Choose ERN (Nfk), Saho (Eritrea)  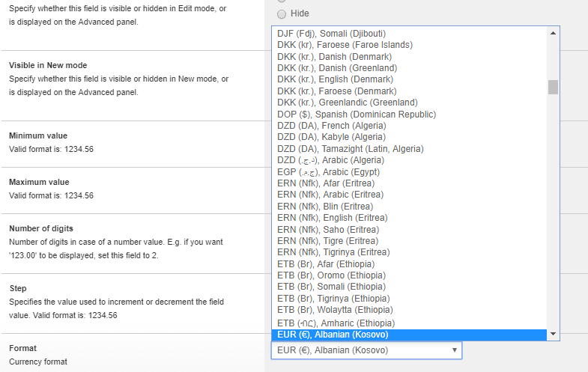pos(409,230)
